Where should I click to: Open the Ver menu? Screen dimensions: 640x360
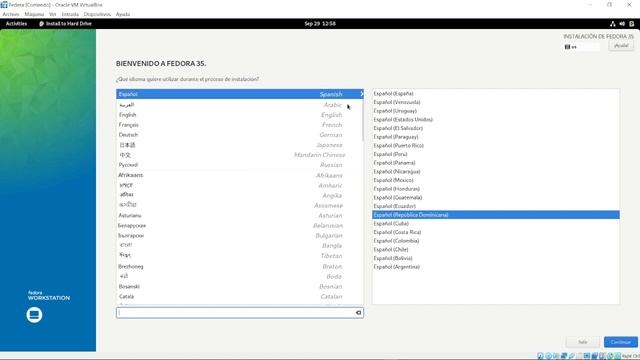pyautogui.click(x=53, y=14)
